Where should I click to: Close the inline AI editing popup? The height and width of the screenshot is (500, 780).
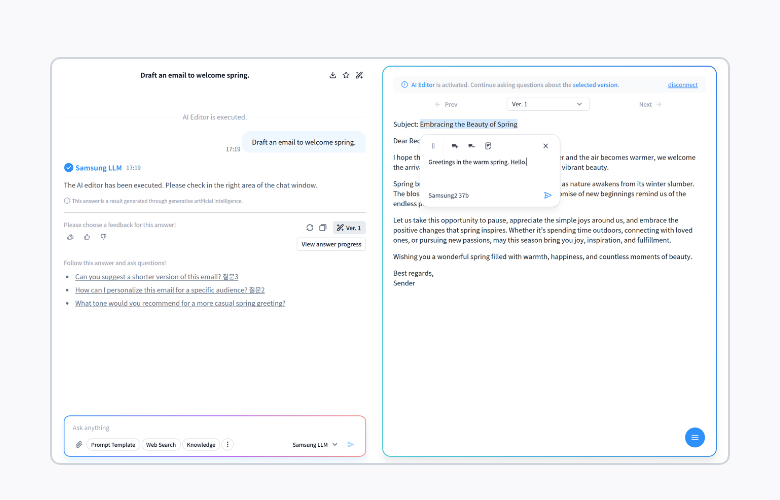pos(545,146)
